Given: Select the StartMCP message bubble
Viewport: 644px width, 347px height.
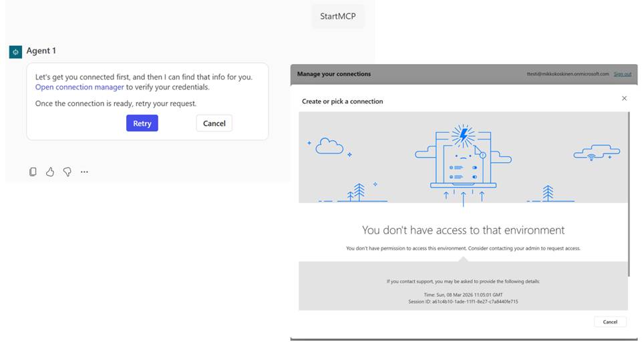Looking at the screenshot, I should [x=338, y=16].
